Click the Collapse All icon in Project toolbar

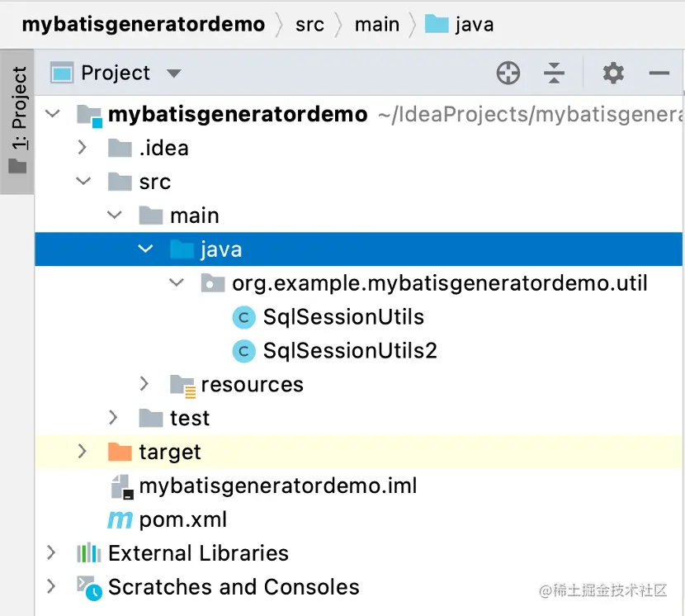554,73
